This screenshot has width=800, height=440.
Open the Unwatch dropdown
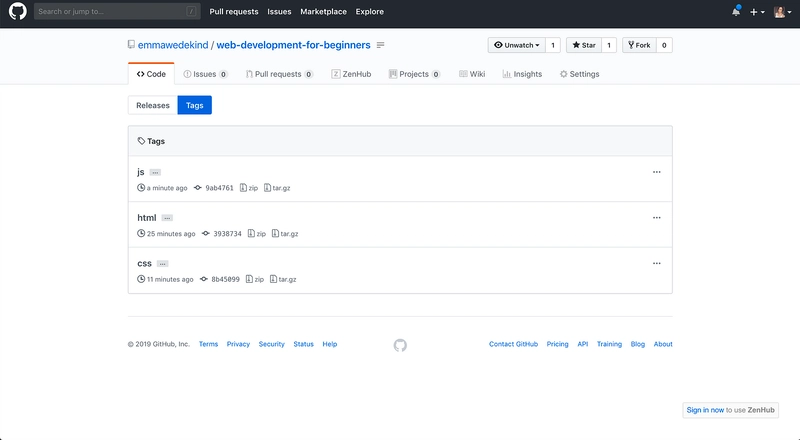pos(516,45)
